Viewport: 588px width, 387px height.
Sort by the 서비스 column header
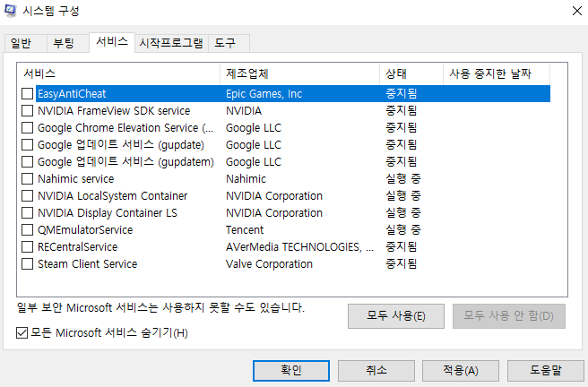[118, 73]
